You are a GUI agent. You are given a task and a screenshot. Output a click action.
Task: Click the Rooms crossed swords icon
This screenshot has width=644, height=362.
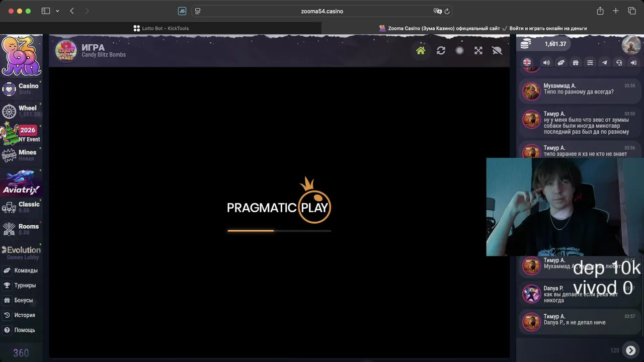[x=9, y=229]
